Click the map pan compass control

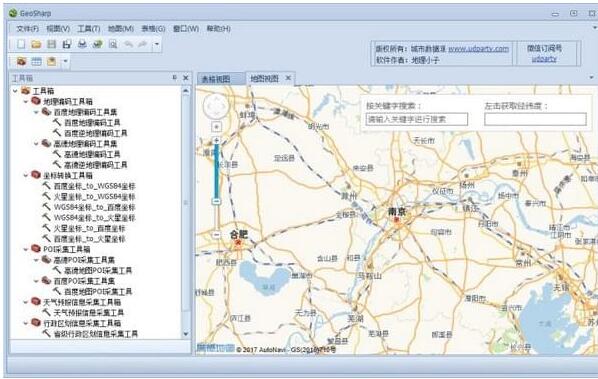click(216, 106)
